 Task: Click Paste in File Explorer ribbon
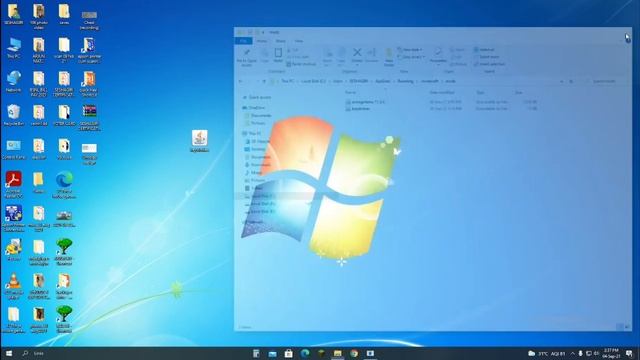[278, 56]
